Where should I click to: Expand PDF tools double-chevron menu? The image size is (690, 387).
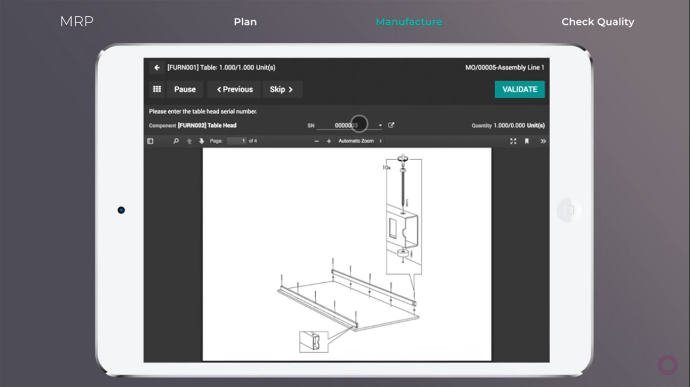[543, 141]
